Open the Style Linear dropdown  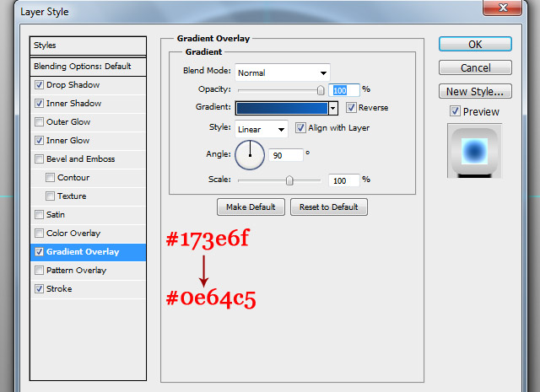[262, 129]
